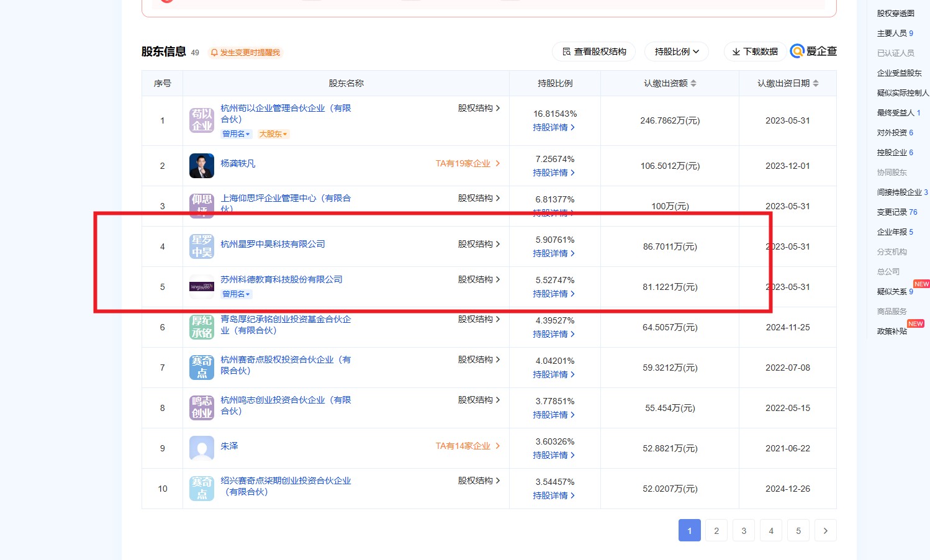Open 持股详情 for the 7.25674% holding
The width and height of the screenshot is (930, 560).
point(554,173)
